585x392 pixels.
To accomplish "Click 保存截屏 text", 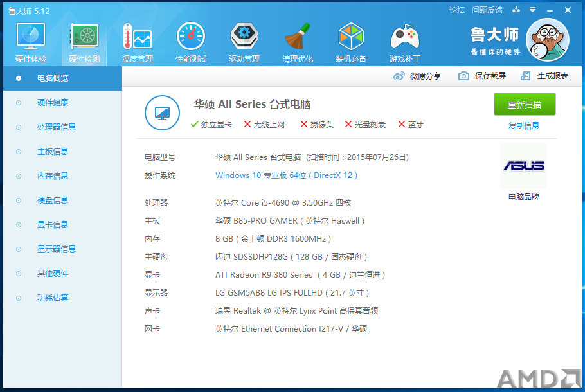I will click(491, 76).
